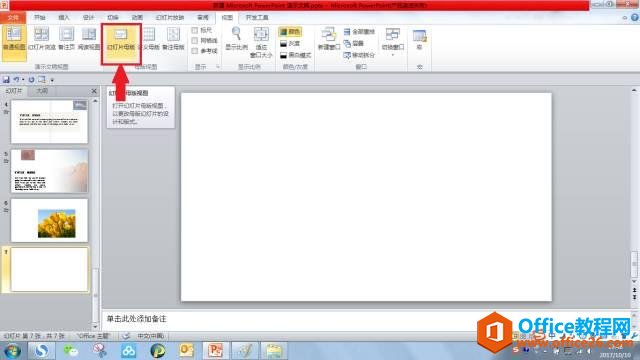The width and height of the screenshot is (640, 360).
Task: Switch to Developer tab (开发工具)
Action: point(257,18)
